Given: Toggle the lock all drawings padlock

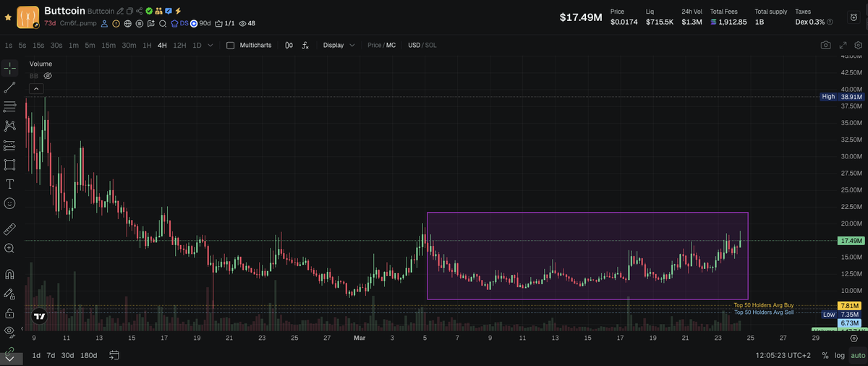Looking at the screenshot, I should click(x=9, y=313).
